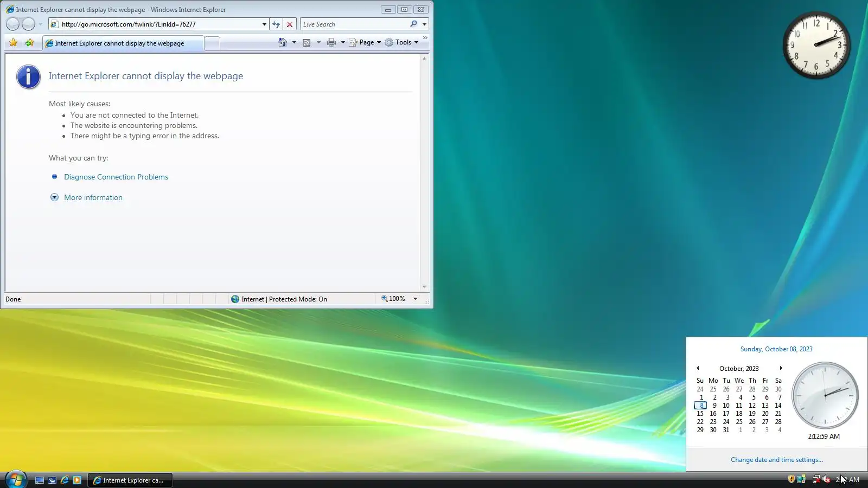Click the muted volume tray icon

pyautogui.click(x=826, y=479)
